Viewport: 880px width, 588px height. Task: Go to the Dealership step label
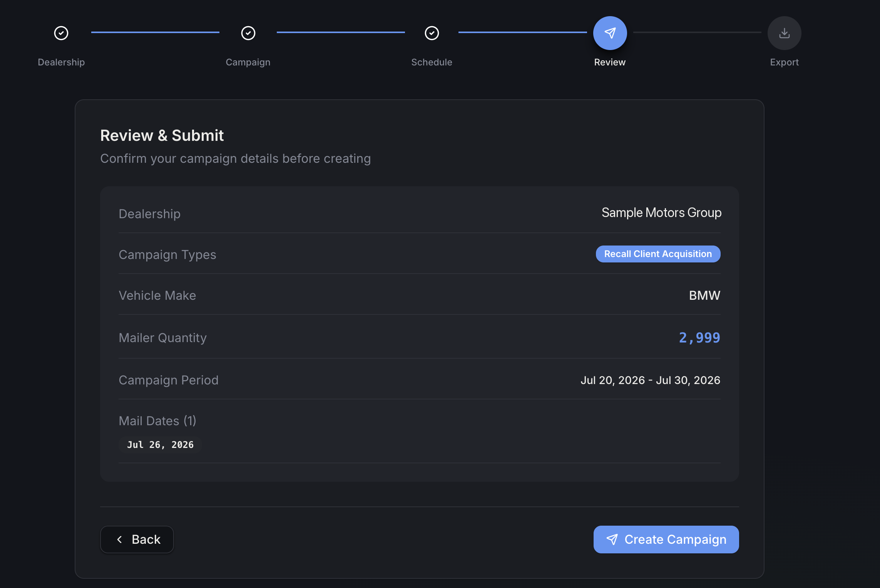point(61,62)
